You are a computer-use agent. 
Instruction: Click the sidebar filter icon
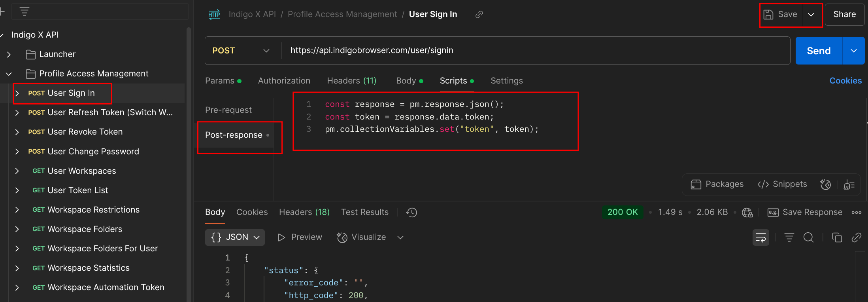[x=25, y=11]
